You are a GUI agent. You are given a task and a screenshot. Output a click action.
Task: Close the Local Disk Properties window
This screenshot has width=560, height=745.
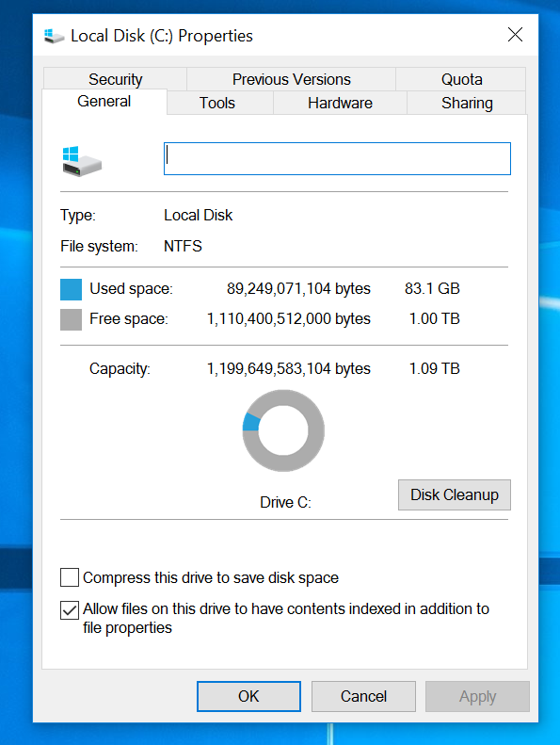coord(516,35)
